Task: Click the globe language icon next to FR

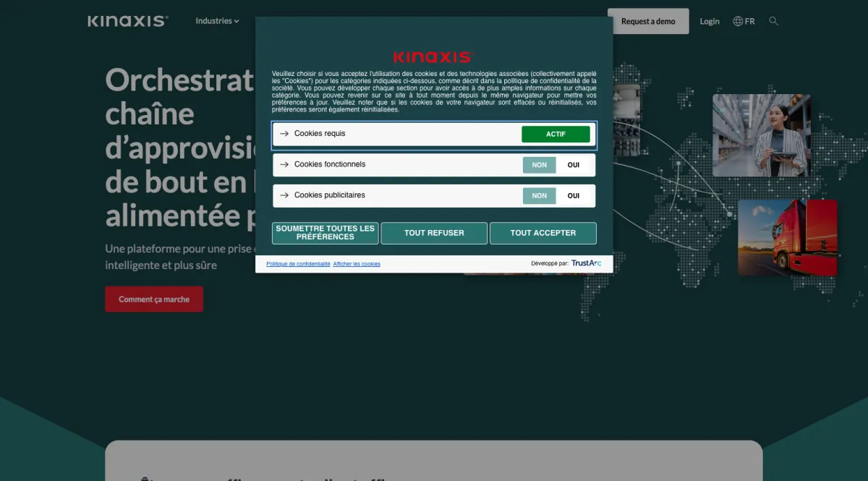Action: (x=736, y=21)
